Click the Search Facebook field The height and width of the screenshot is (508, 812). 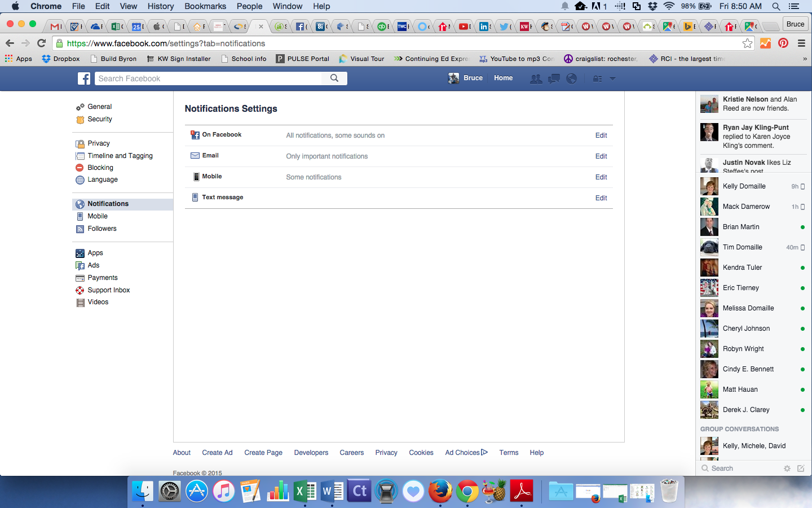(208, 78)
